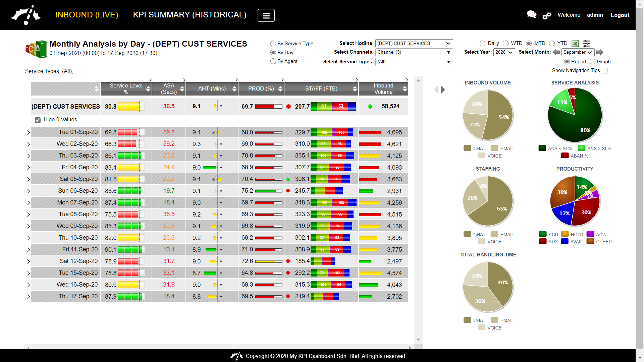
Task: Open the filter sliders options icon
Action: click(586, 43)
